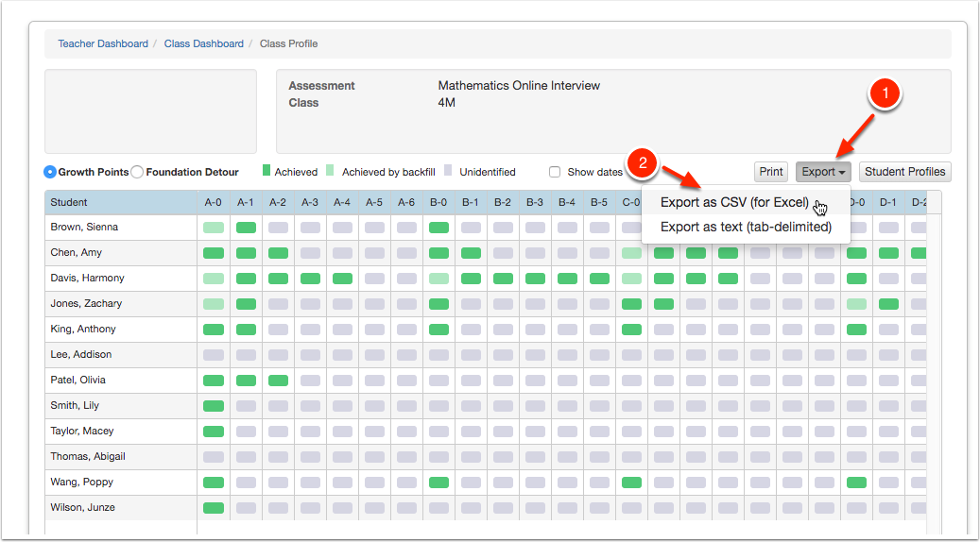
Task: Click Chen, Amy's A-2 achieved marker
Action: point(278,253)
